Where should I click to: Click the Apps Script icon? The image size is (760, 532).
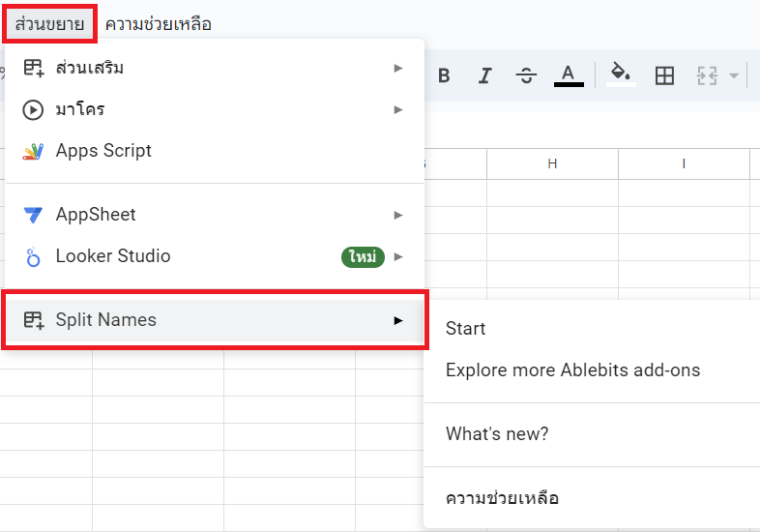click(x=34, y=151)
